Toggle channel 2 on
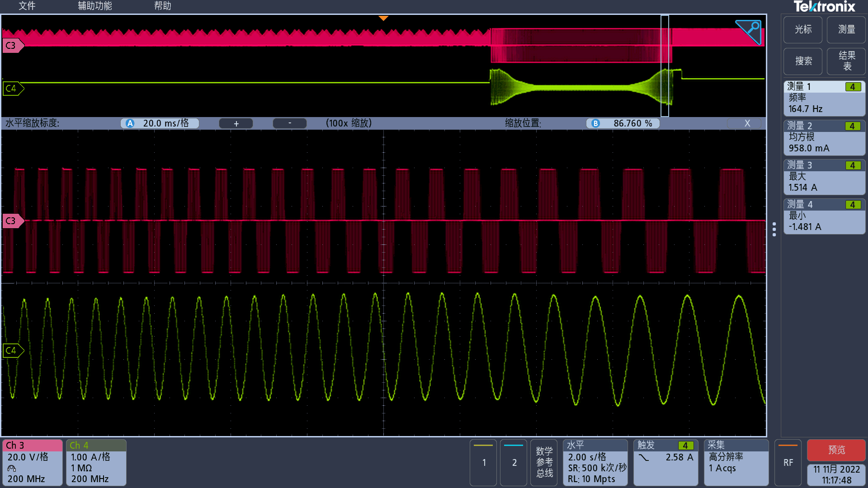 [514, 462]
